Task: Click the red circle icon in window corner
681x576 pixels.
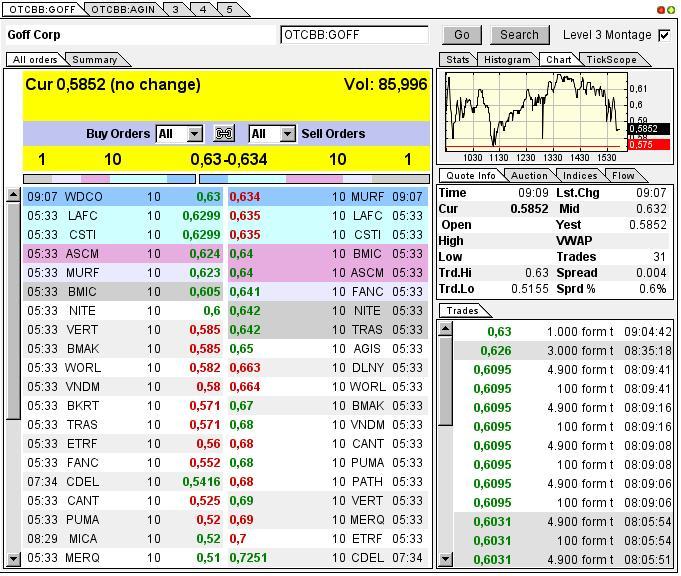Action: click(661, 10)
